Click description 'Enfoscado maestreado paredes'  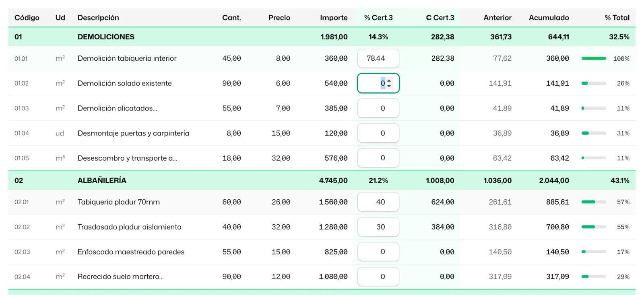click(x=131, y=252)
